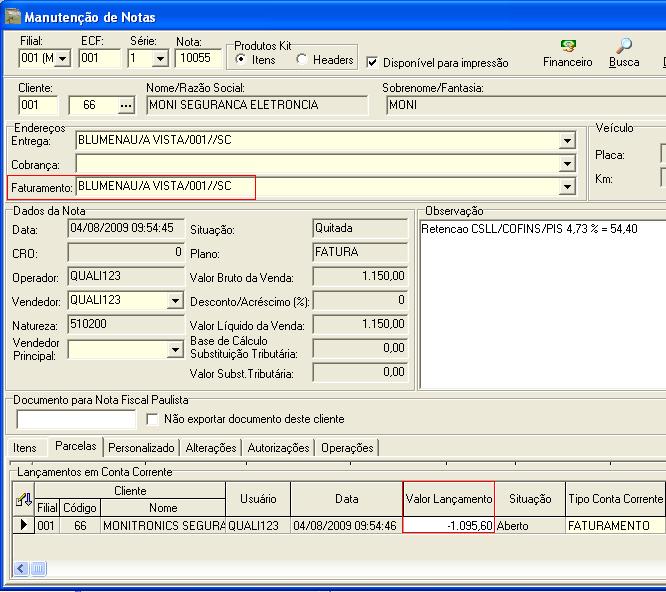Click the grid scrollbar left arrow
Image resolution: width=666 pixels, height=592 pixels.
[x=21, y=569]
